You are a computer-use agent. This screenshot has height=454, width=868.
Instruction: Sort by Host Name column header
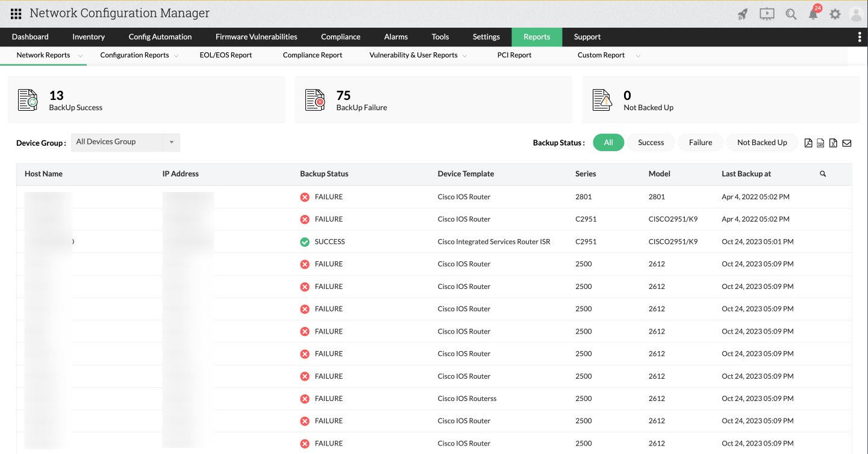[x=43, y=174]
